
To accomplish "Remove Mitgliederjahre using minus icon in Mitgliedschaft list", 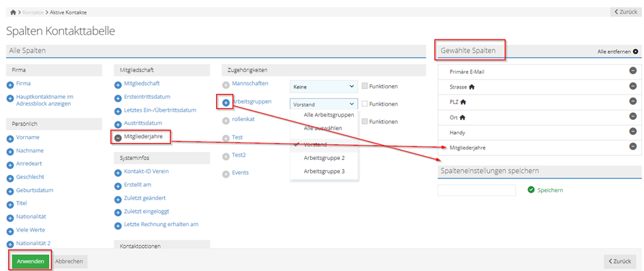I will (118, 138).
